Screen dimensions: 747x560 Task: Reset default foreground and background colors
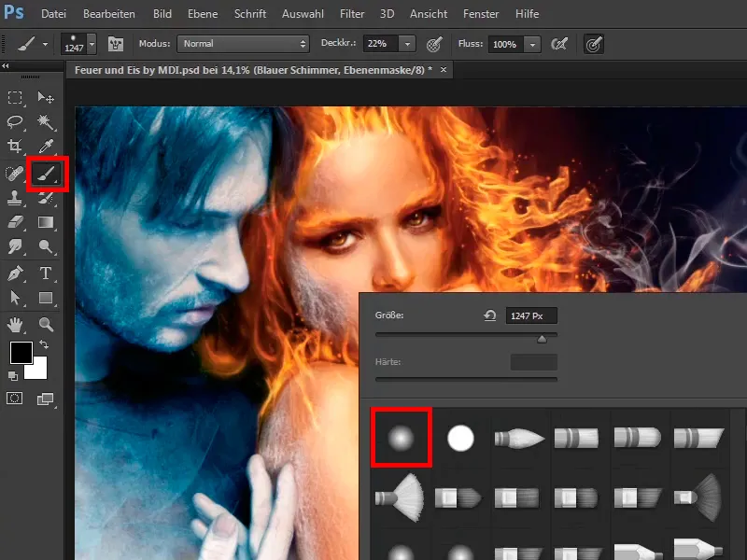pos(13,376)
